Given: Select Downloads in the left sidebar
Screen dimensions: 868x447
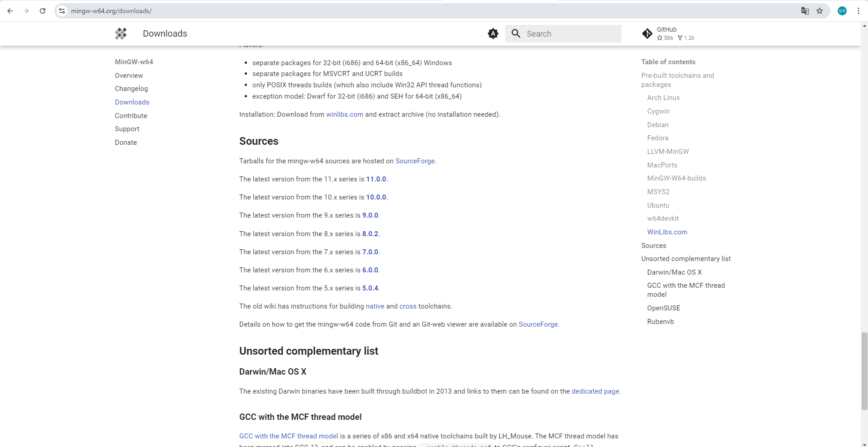Looking at the screenshot, I should (132, 102).
